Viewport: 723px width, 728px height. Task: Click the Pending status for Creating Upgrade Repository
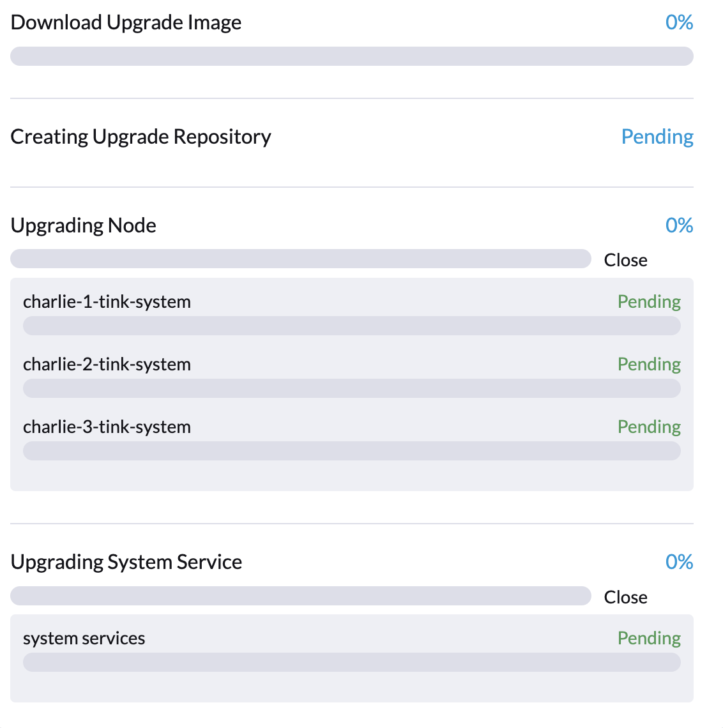click(657, 137)
